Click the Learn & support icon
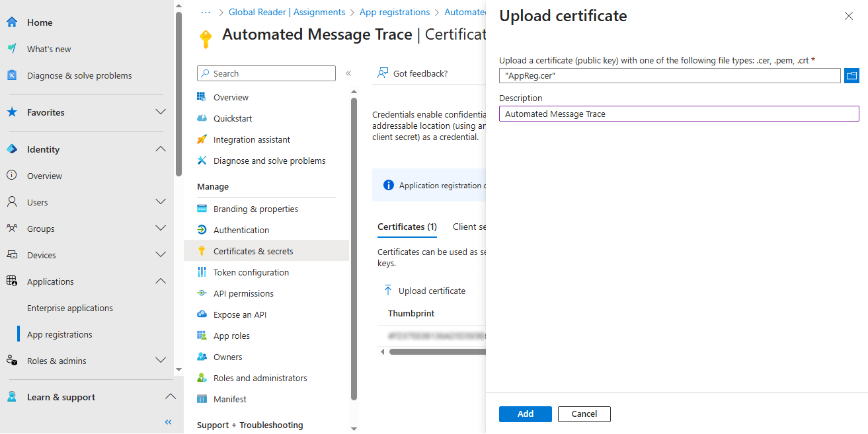This screenshot has height=434, width=868. pos(12,397)
